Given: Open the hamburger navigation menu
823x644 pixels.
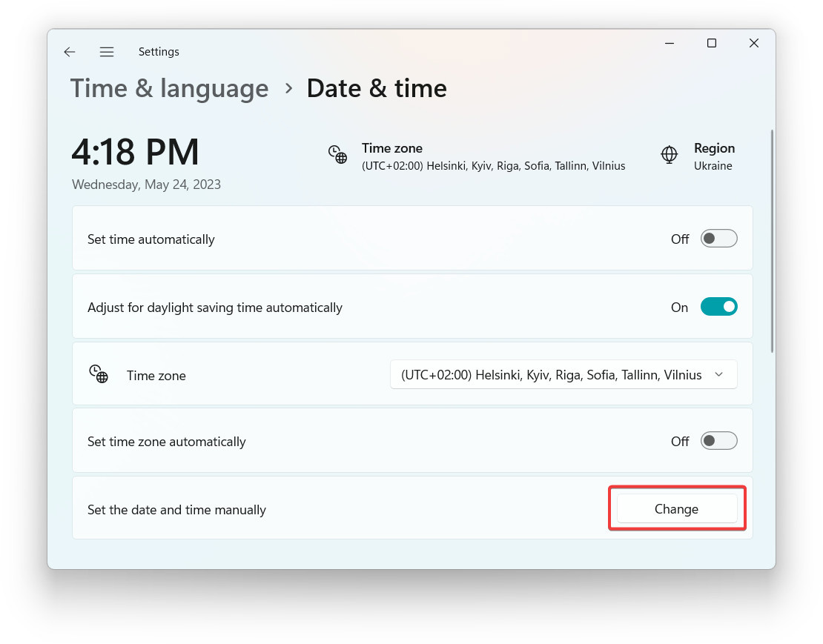Looking at the screenshot, I should [107, 51].
